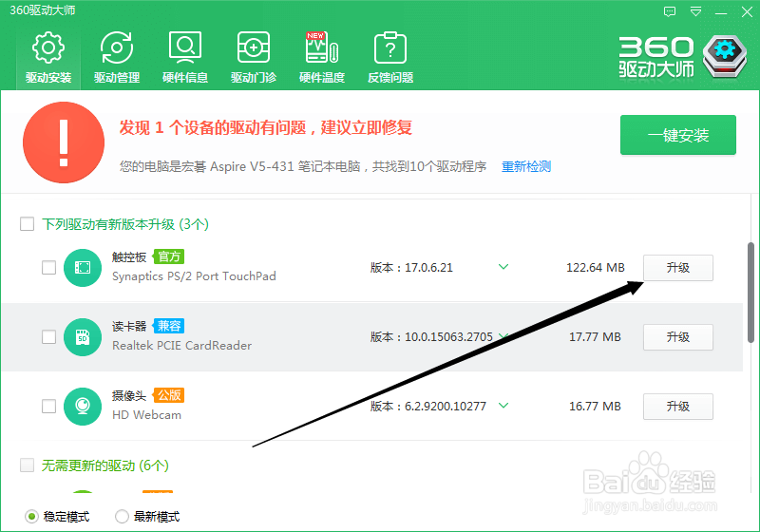
Task: Open 硬件信息 hardware info icon
Action: click(x=185, y=57)
